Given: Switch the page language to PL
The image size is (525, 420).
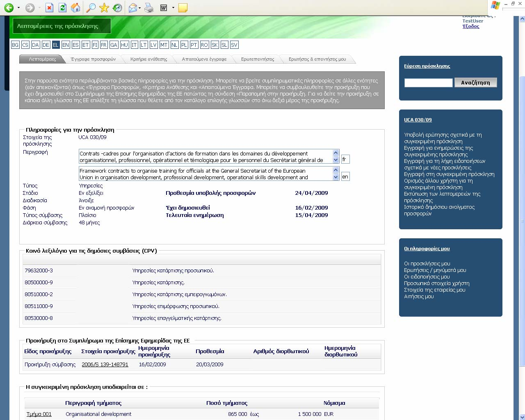Looking at the screenshot, I should click(x=184, y=45).
